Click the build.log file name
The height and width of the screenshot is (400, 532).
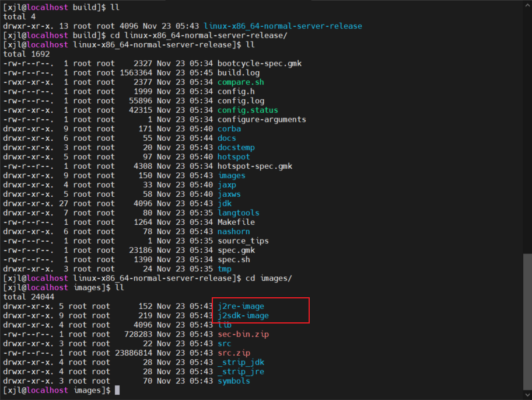239,73
